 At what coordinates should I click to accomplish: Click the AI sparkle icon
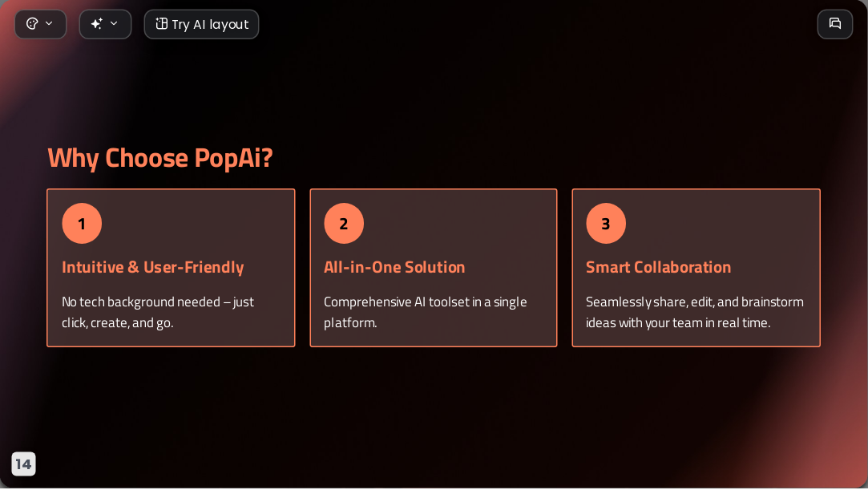96,24
